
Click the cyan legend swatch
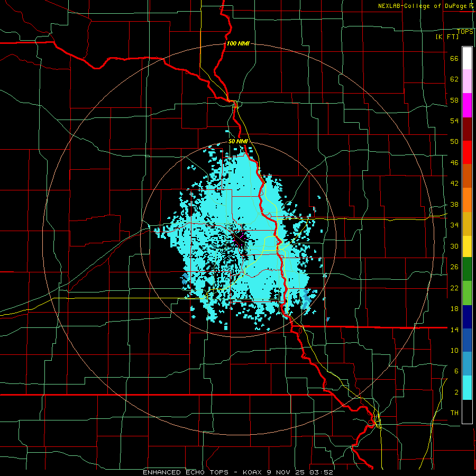pos(467,388)
